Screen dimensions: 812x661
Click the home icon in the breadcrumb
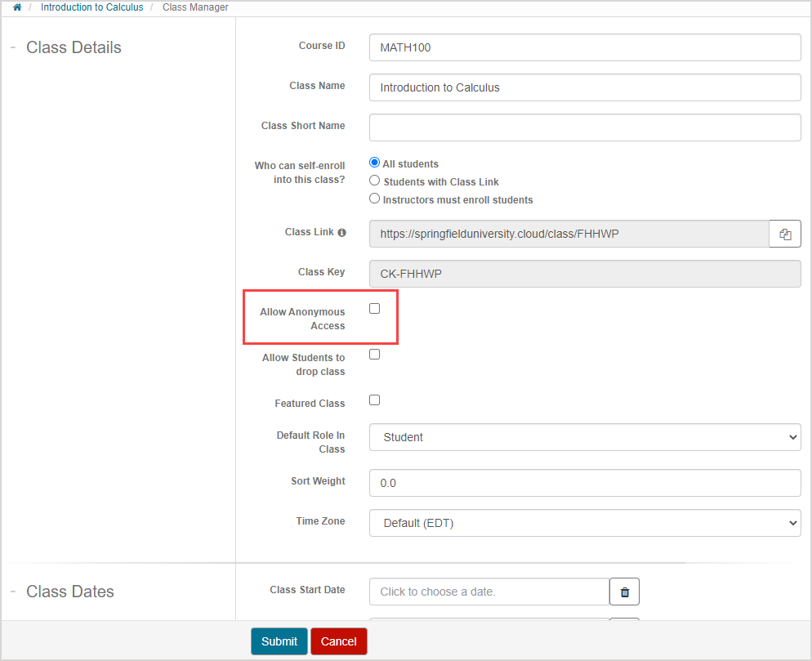tap(17, 7)
